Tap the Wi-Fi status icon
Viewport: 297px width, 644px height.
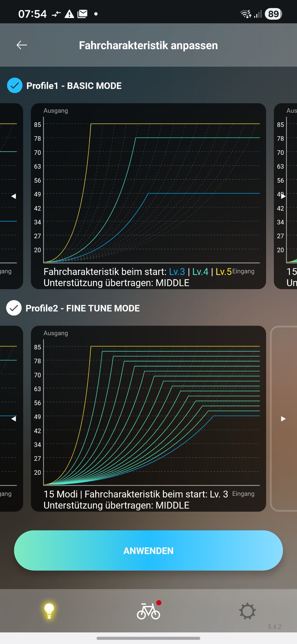246,14
